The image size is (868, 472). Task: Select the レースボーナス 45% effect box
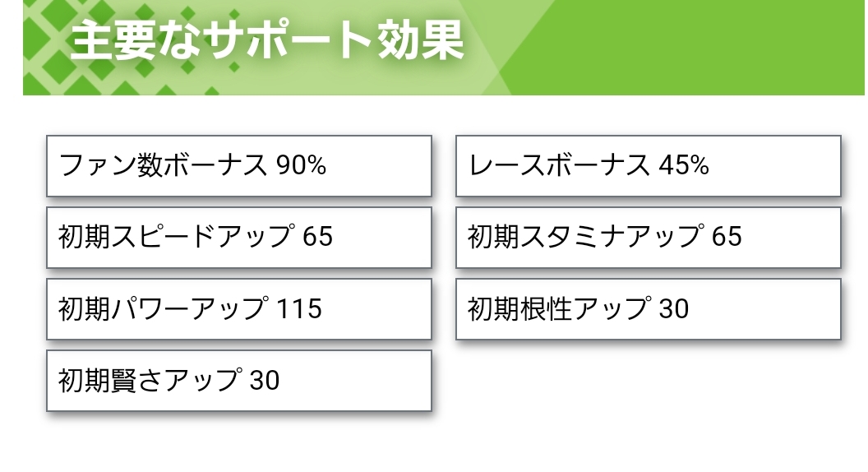tap(648, 166)
